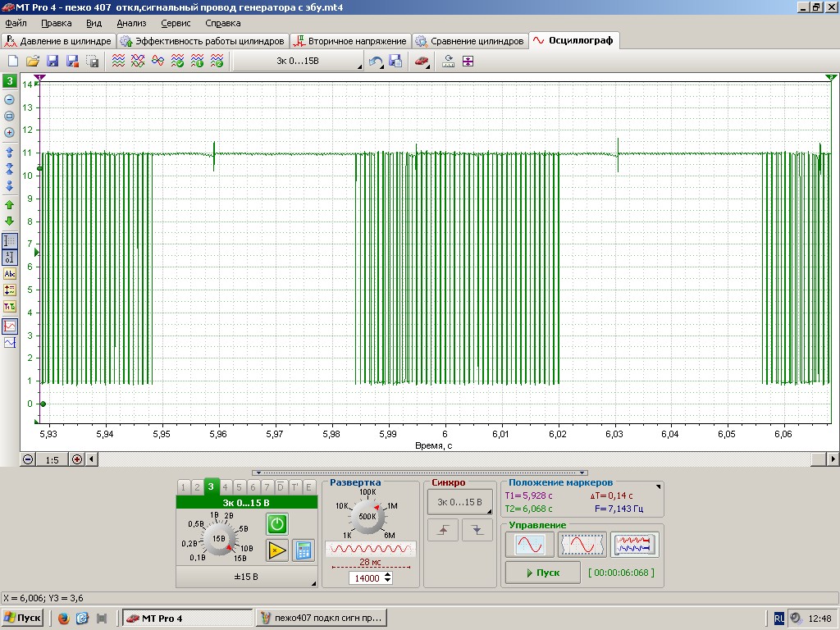Click Windows Пуск start button in taskbar

23,618
